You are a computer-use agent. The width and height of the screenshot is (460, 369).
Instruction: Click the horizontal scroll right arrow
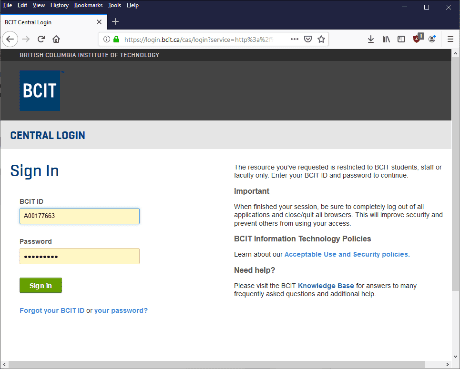(x=448, y=364)
